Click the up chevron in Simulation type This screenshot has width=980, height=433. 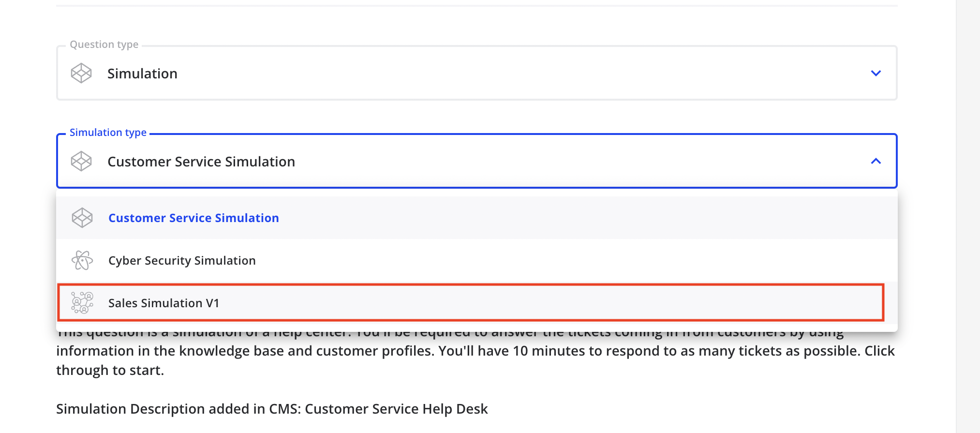pyautogui.click(x=876, y=161)
